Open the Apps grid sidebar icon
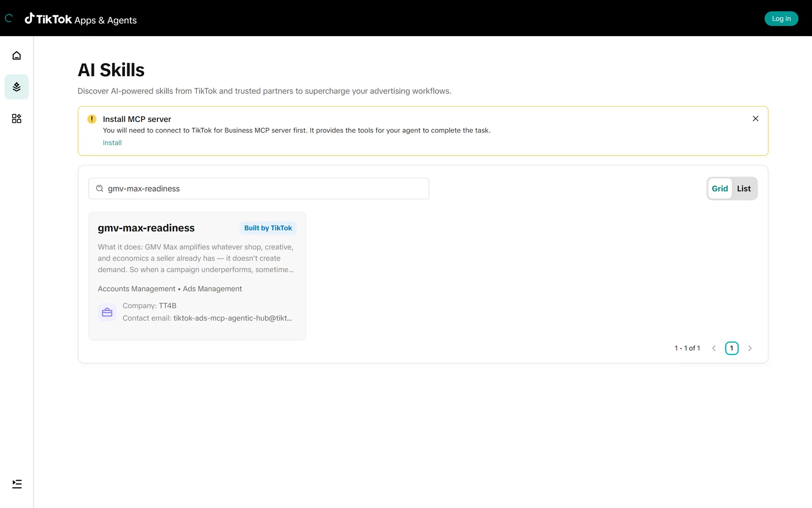812x508 pixels. click(x=17, y=118)
